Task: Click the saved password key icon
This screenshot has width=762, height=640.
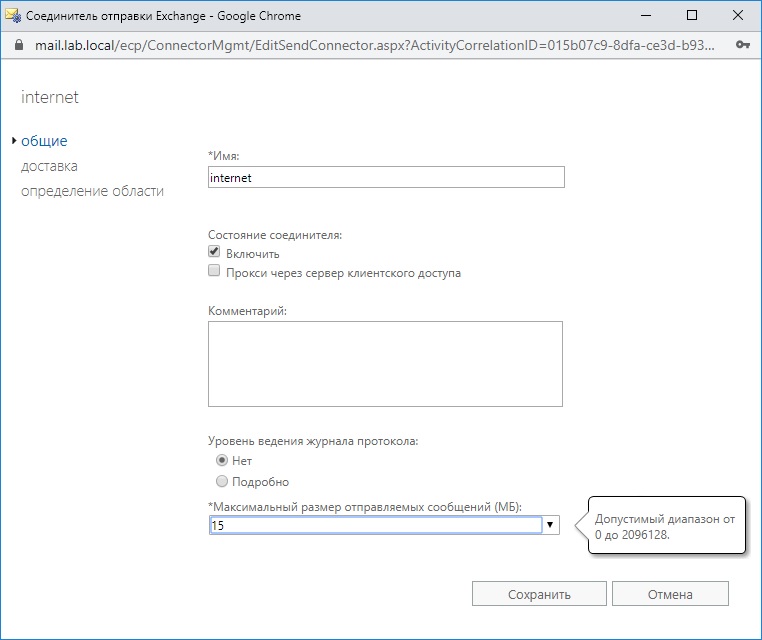Action: click(743, 45)
